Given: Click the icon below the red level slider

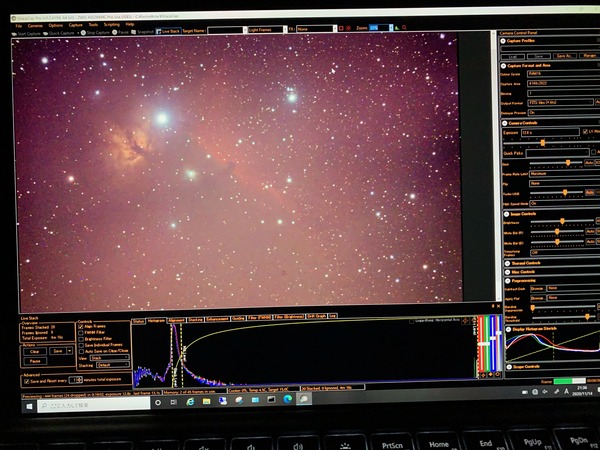Looking at the screenshot, I should (x=483, y=375).
